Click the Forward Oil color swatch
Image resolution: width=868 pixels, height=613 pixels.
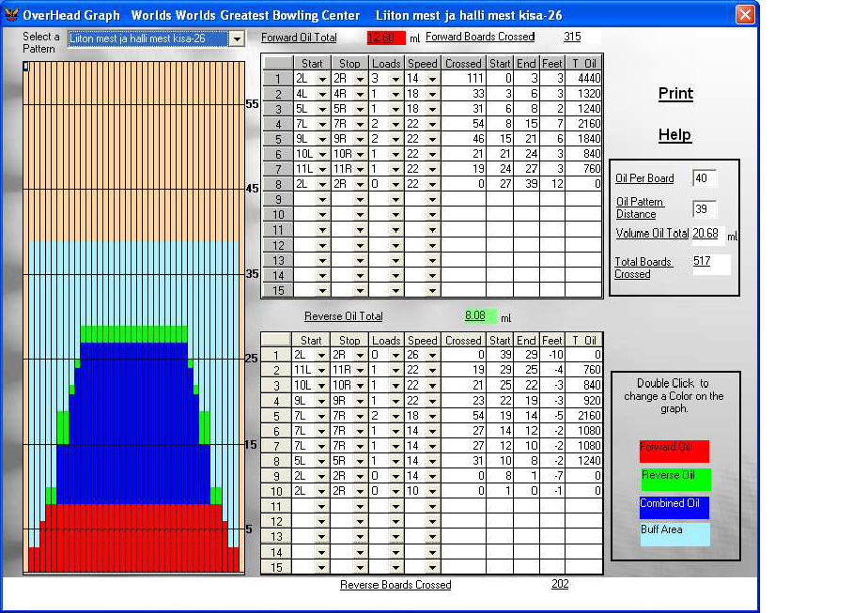tap(674, 452)
